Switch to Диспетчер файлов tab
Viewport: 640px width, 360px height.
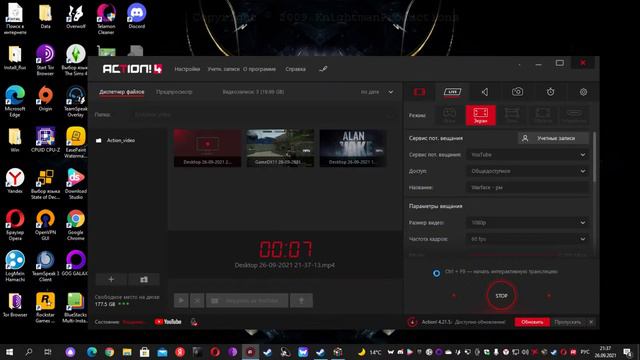pos(122,92)
